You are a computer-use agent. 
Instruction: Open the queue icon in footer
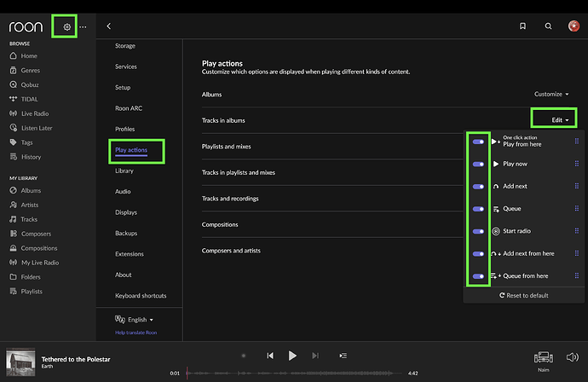[x=343, y=356]
